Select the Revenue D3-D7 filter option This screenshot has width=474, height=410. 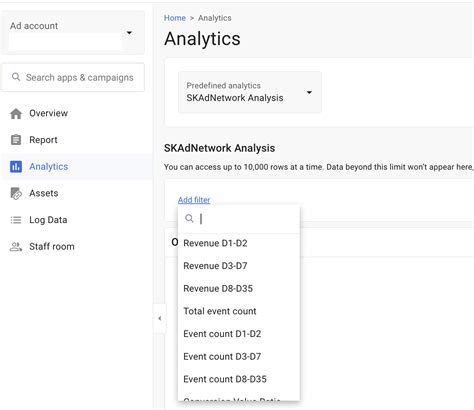239,266
